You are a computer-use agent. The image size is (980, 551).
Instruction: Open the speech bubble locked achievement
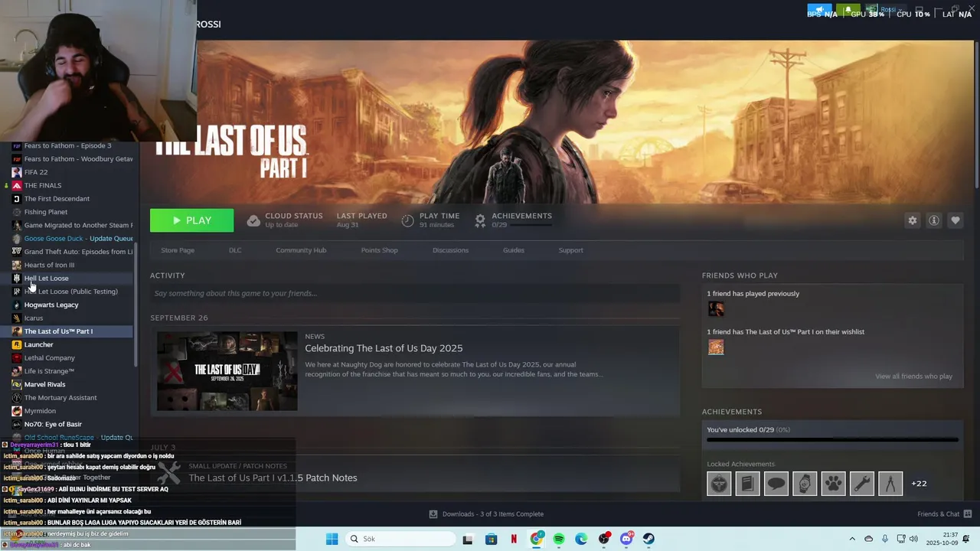[x=776, y=484]
